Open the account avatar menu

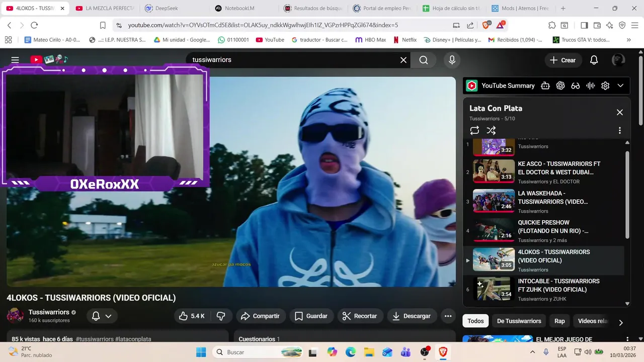click(618, 60)
